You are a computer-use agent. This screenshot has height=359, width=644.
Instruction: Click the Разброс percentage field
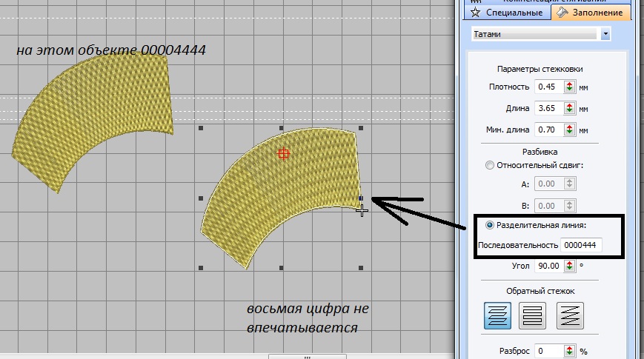coord(547,350)
